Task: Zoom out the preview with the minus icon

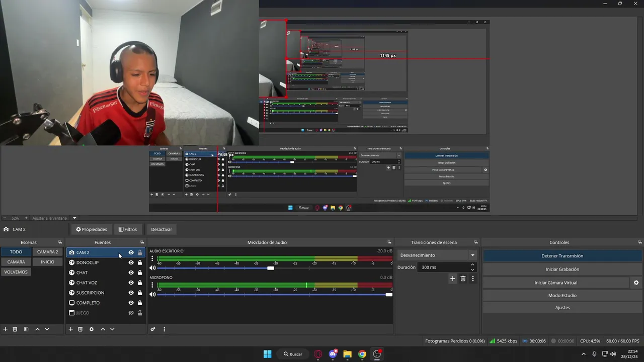Action: point(5,218)
